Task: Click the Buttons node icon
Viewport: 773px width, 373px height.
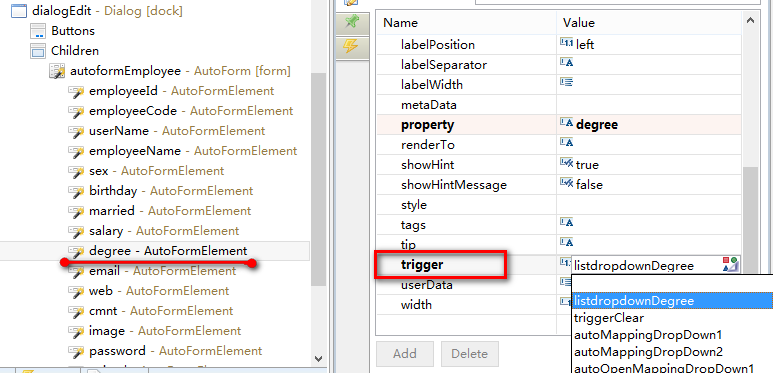Action: [x=38, y=31]
